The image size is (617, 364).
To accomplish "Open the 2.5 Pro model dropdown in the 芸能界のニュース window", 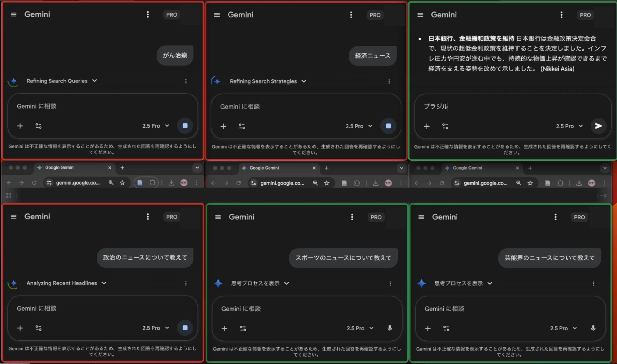I will [x=563, y=328].
